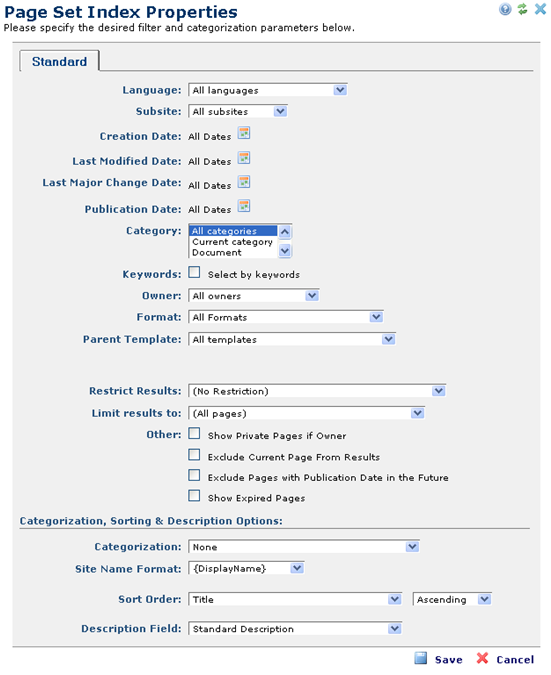
Task: Open Publication Date calendar picker
Action: [x=244, y=206]
